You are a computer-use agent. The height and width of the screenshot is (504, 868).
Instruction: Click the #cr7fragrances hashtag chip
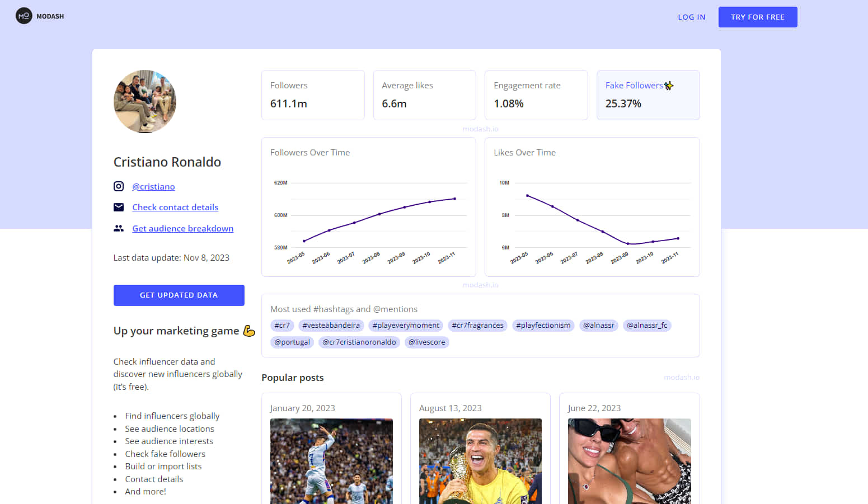point(477,326)
